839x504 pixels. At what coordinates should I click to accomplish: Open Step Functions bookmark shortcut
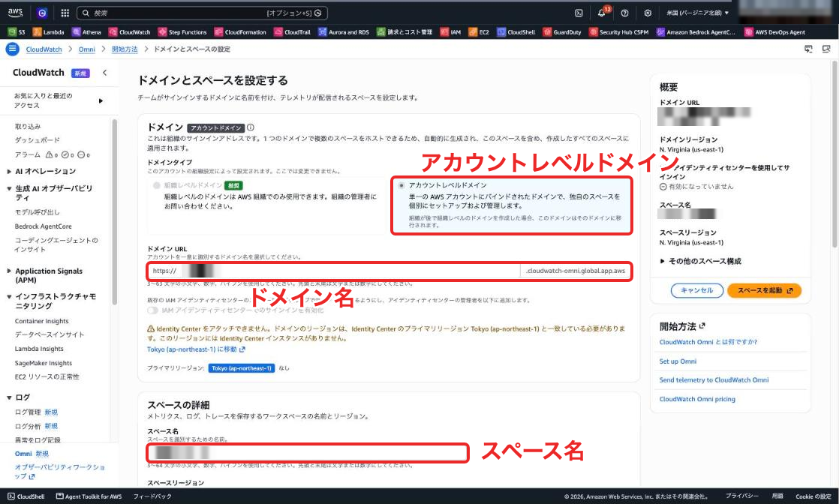pos(182,32)
